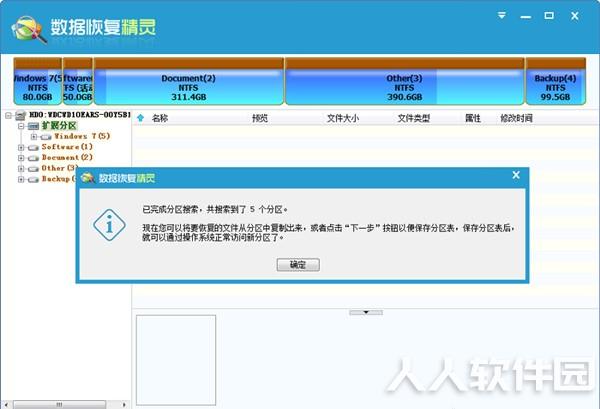
Task: Click the right scroll arrow of tree scrollbar
Action: pos(124,404)
